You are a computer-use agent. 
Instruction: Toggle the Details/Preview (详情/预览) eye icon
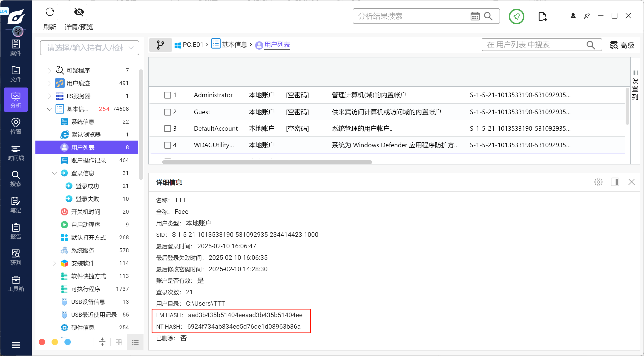tap(79, 12)
